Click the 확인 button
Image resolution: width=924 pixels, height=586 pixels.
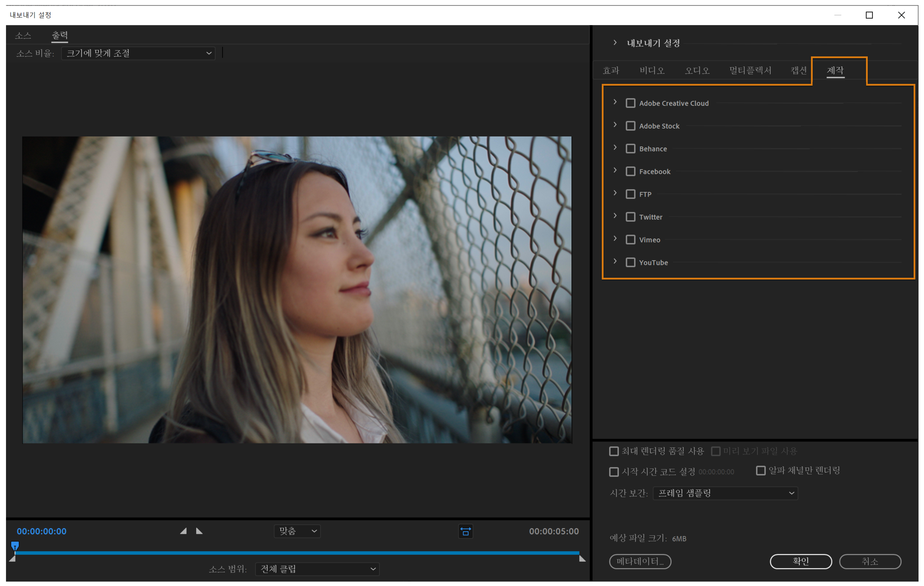pyautogui.click(x=801, y=562)
